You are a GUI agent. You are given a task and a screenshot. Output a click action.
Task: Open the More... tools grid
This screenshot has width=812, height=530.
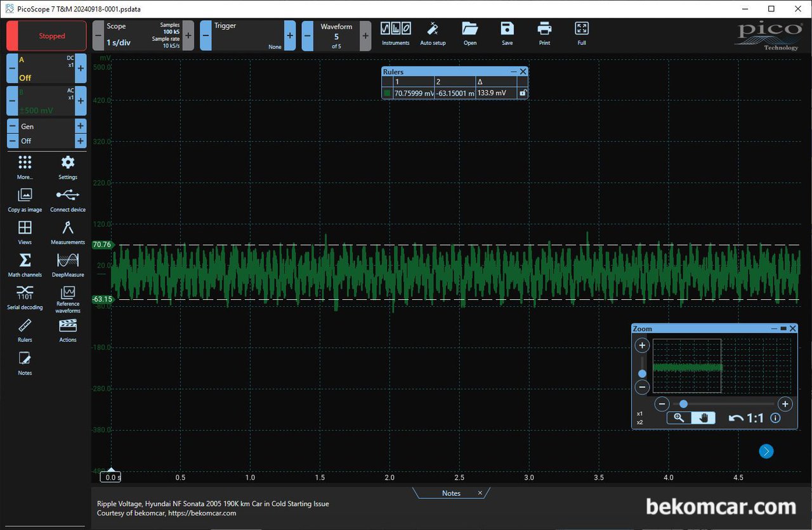25,167
